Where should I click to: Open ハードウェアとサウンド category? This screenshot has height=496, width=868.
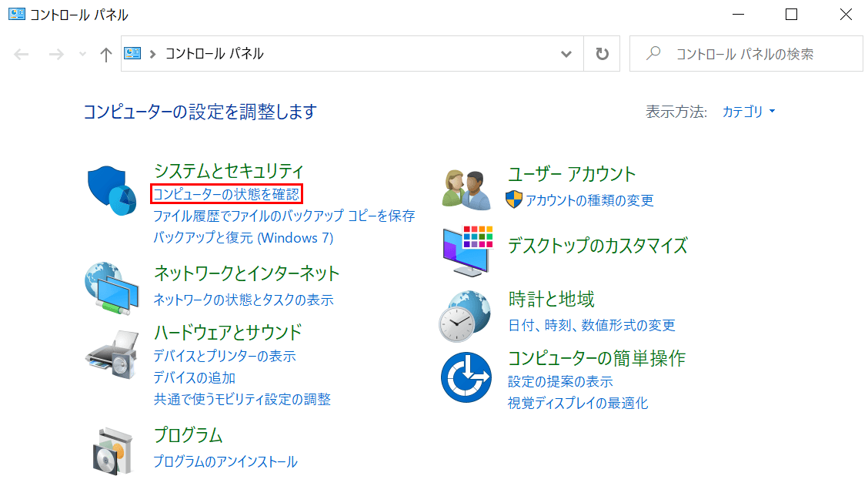click(228, 332)
